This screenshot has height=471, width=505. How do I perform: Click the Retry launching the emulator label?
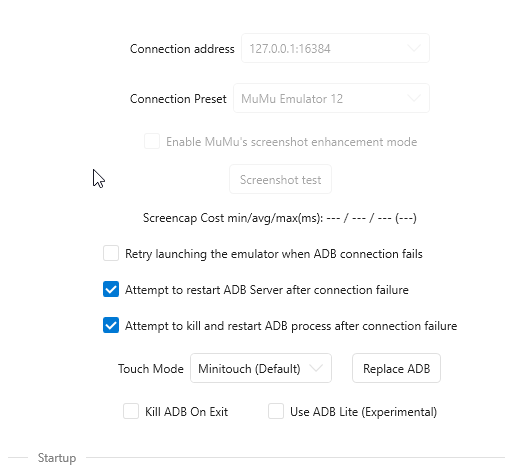pyautogui.click(x=274, y=254)
